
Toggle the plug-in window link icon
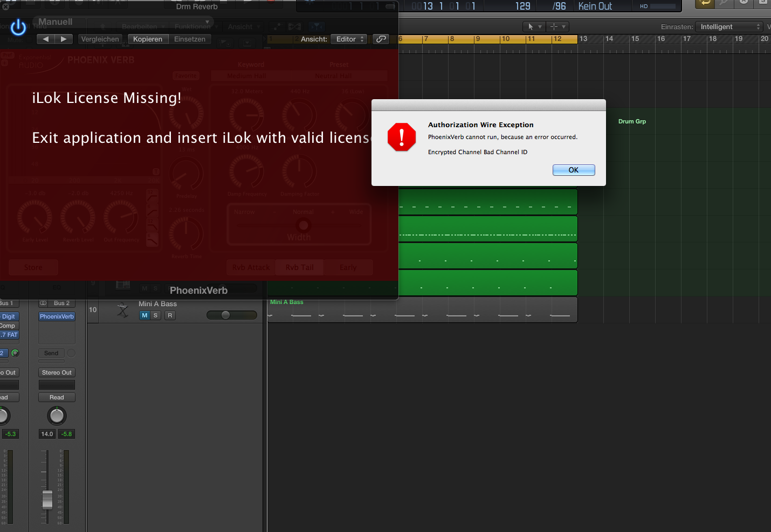coord(381,39)
